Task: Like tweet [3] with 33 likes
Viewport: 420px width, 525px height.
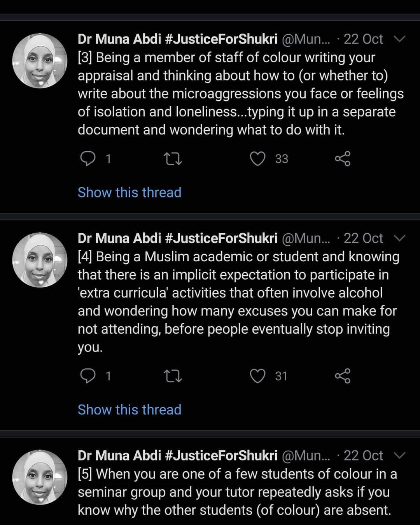Action: click(257, 159)
